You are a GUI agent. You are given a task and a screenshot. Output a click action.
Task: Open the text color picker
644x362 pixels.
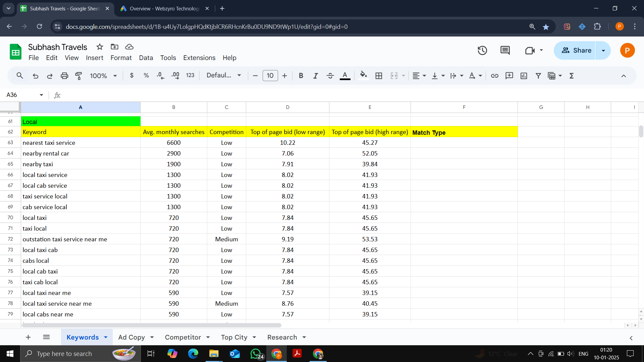point(345,76)
